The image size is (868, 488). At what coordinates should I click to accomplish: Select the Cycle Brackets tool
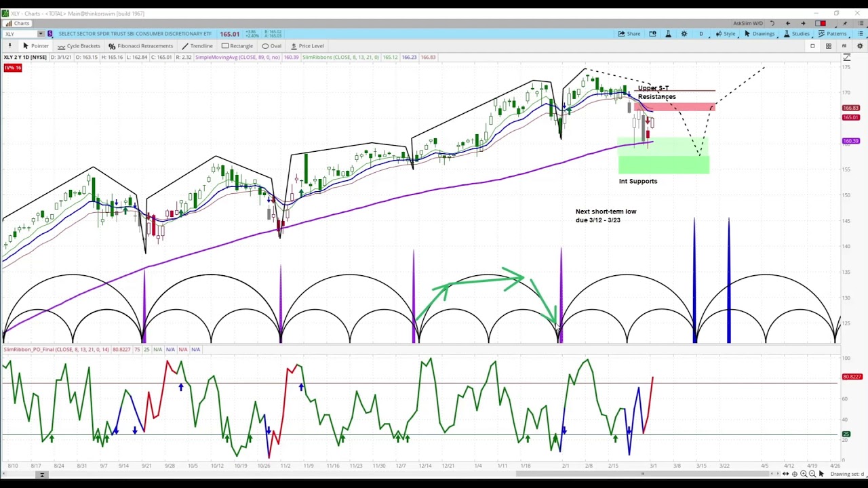(79, 46)
